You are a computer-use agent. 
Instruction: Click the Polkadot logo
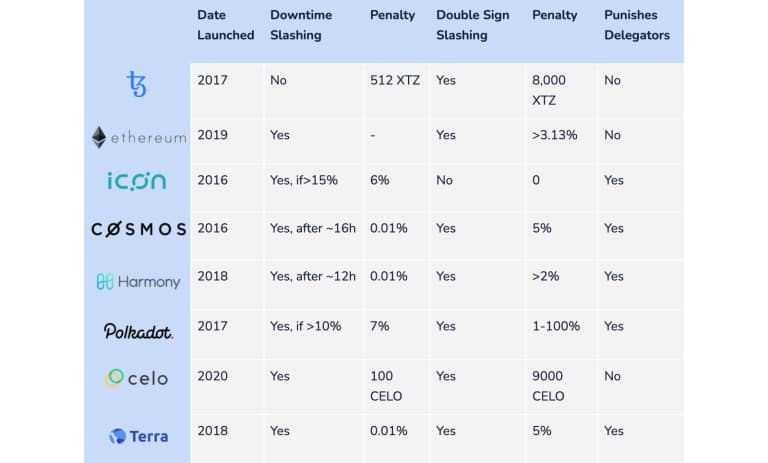138,331
